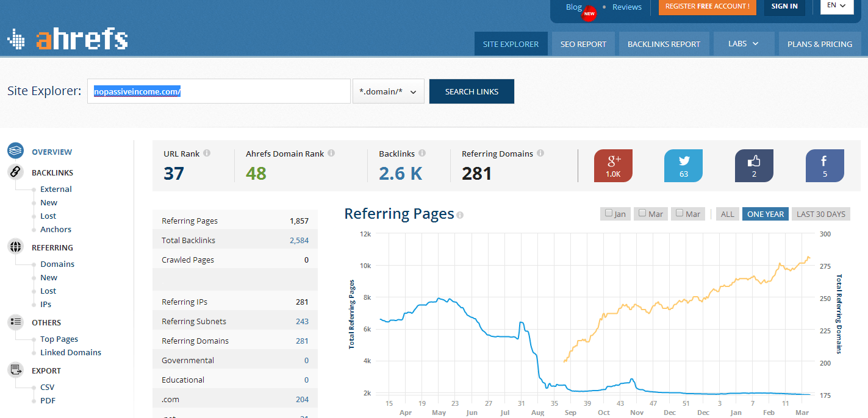The height and width of the screenshot is (418, 868).
Task: Click the Blog link in the header
Action: [573, 7]
